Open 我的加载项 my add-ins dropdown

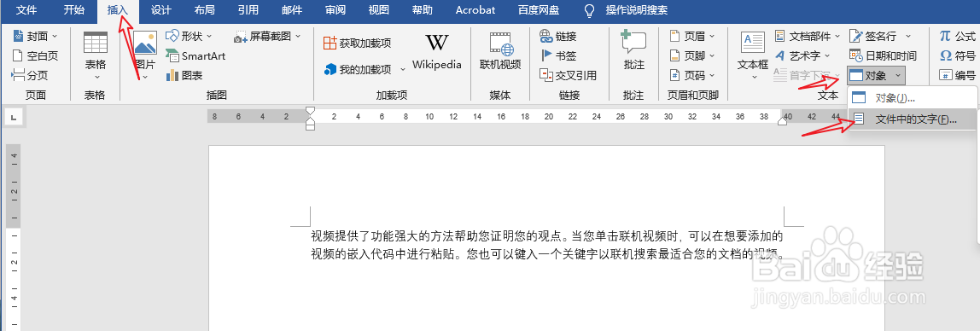tap(365, 69)
